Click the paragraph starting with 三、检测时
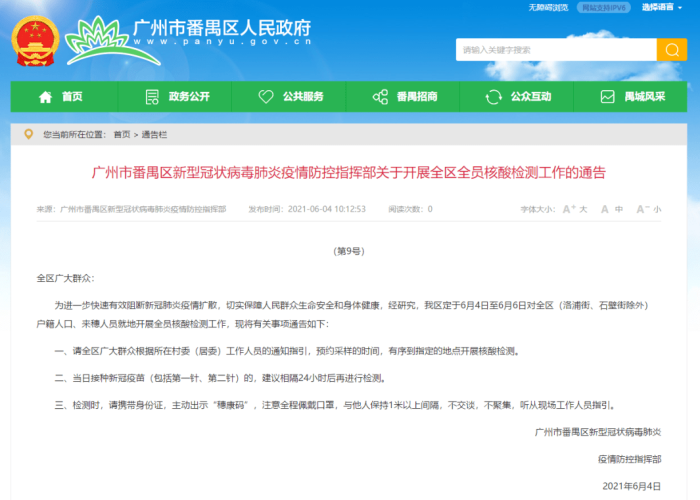 point(336,405)
